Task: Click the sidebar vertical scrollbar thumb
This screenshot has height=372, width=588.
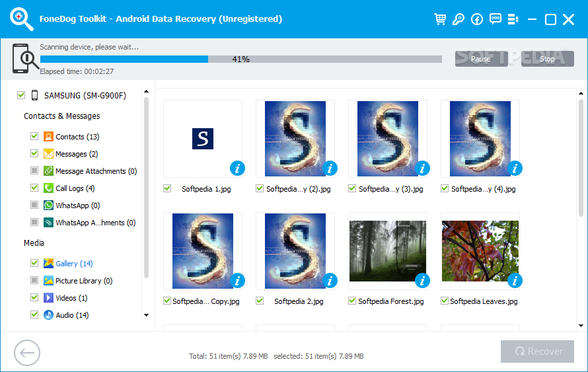Action: click(146, 188)
